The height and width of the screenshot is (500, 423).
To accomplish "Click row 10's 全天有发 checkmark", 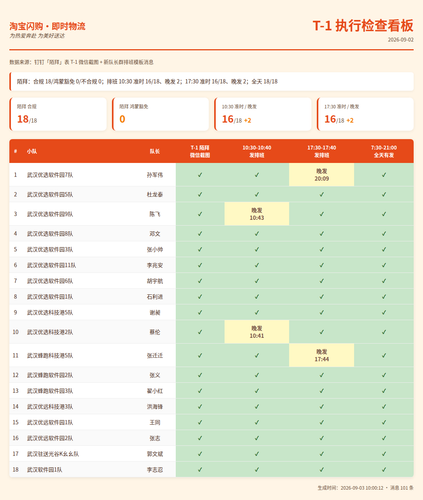I will tap(384, 332).
